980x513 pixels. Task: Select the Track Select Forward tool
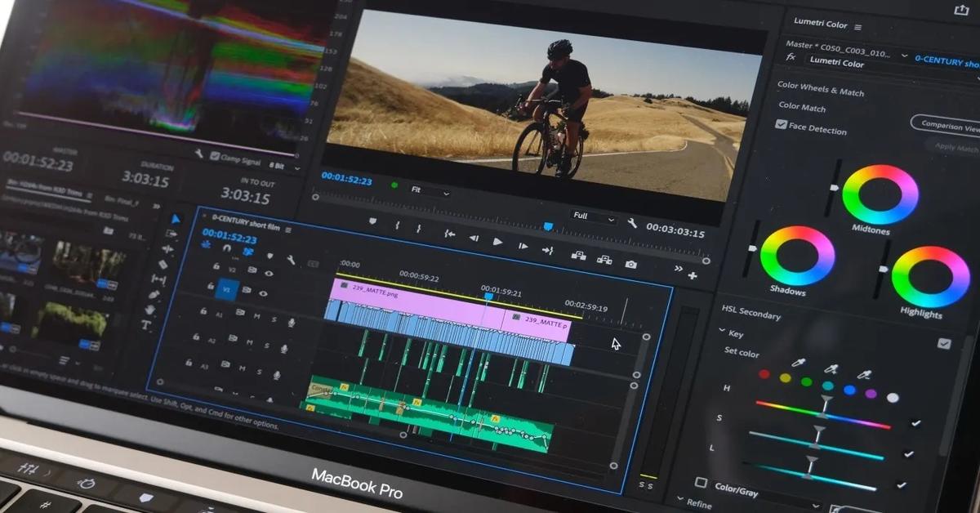[171, 234]
